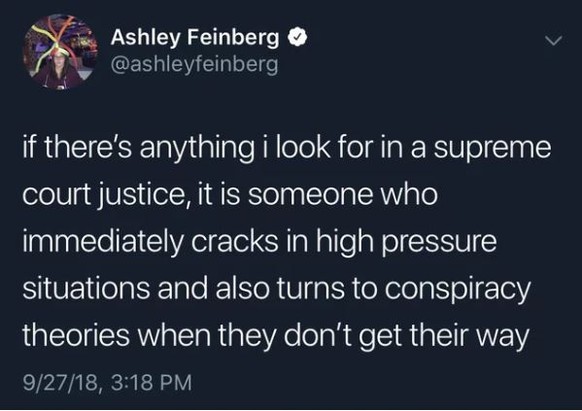Click the word "situations" in the tweet
582x411 pixels.
[x=86, y=288]
